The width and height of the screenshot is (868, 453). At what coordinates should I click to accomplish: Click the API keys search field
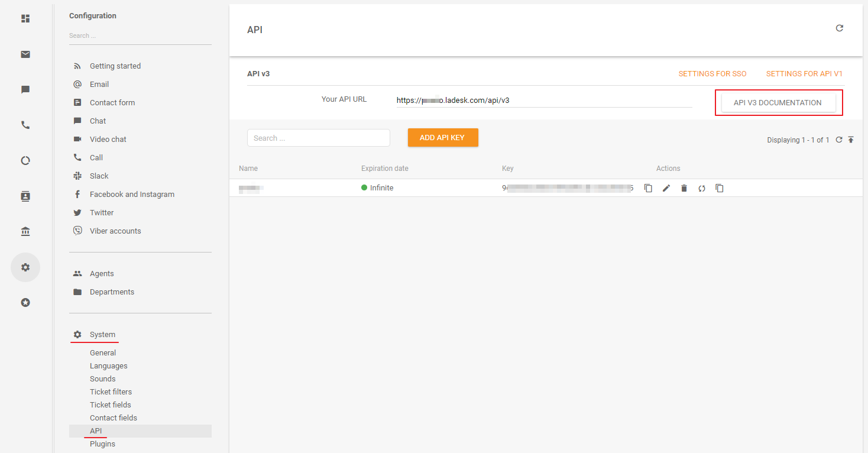click(x=319, y=138)
